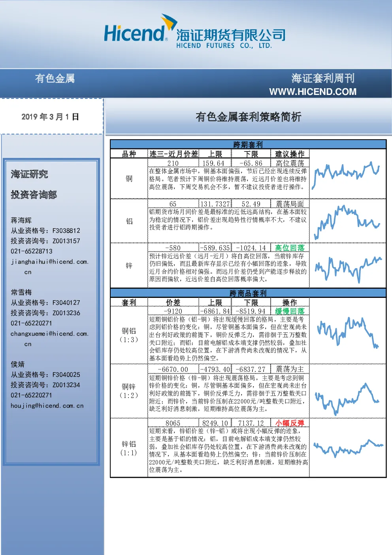Click the 高位震荡 suggestion cell
This screenshot has width=392, height=555.
pos(290,163)
